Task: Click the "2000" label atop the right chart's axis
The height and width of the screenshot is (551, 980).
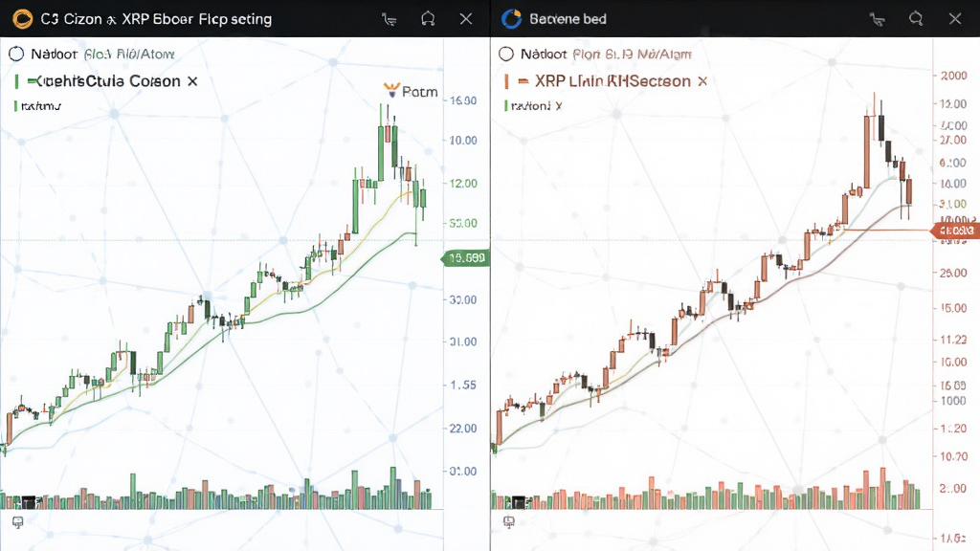Action: pyautogui.click(x=954, y=76)
